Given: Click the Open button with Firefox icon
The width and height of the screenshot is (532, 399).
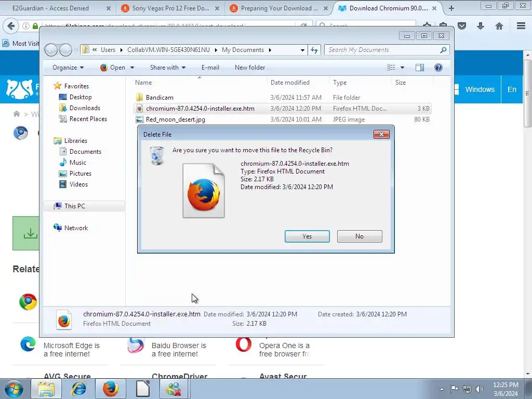Looking at the screenshot, I should 113,68.
